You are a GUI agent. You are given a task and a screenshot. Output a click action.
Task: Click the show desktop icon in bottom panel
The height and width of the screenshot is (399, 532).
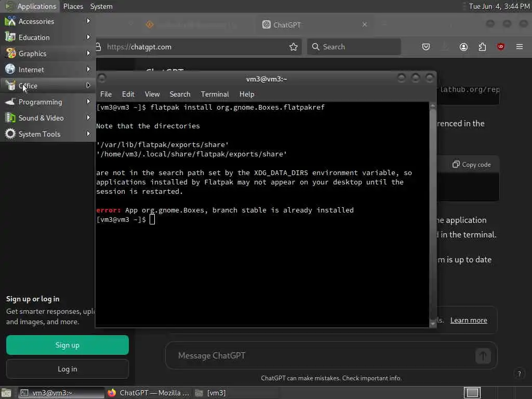[x=6, y=393]
